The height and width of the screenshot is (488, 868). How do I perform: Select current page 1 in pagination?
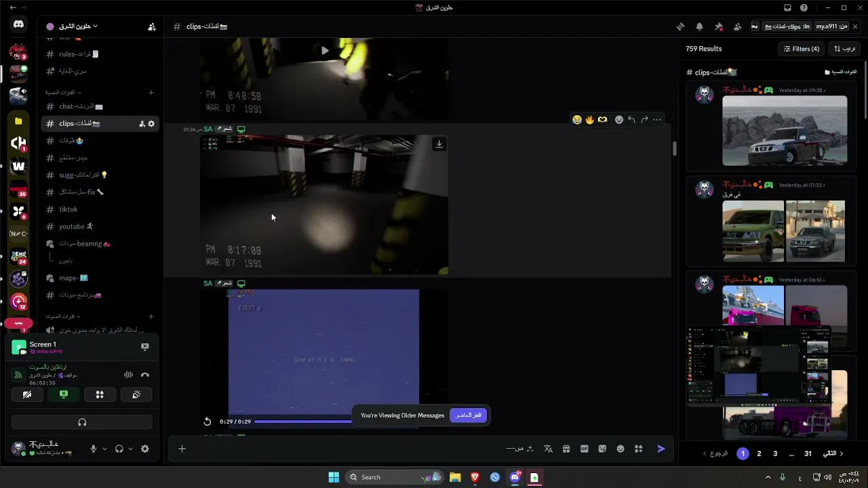tap(743, 453)
